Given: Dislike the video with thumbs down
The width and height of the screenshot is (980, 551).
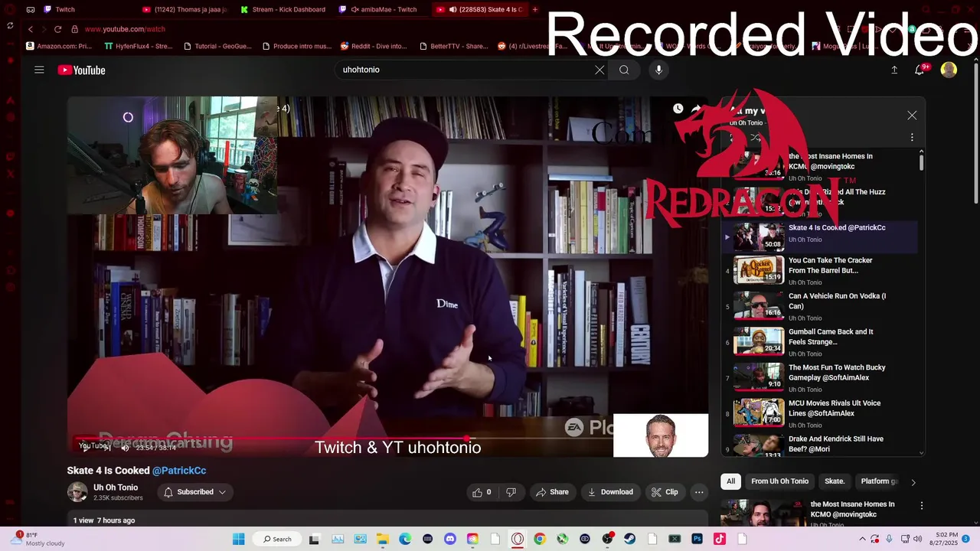Looking at the screenshot, I should tap(511, 492).
